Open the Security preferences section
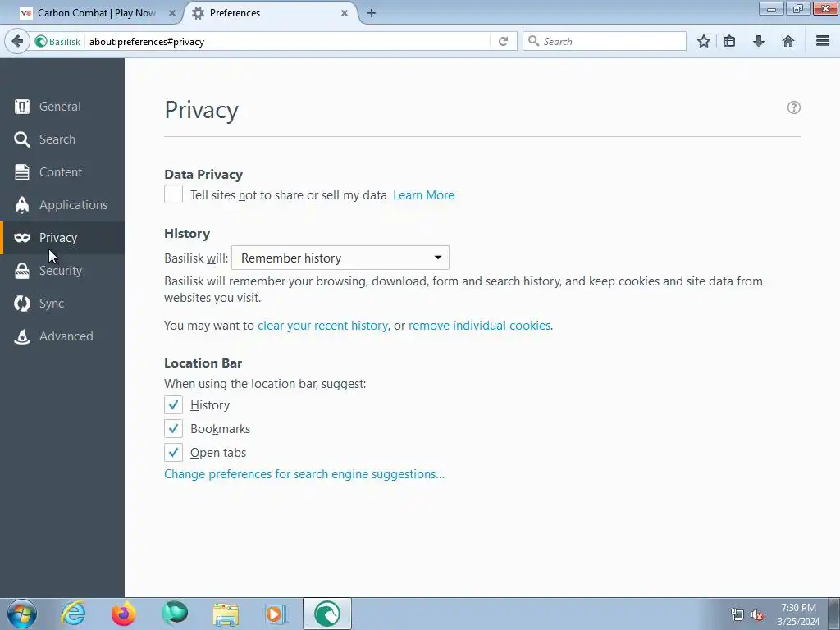This screenshot has height=630, width=840. click(62, 271)
